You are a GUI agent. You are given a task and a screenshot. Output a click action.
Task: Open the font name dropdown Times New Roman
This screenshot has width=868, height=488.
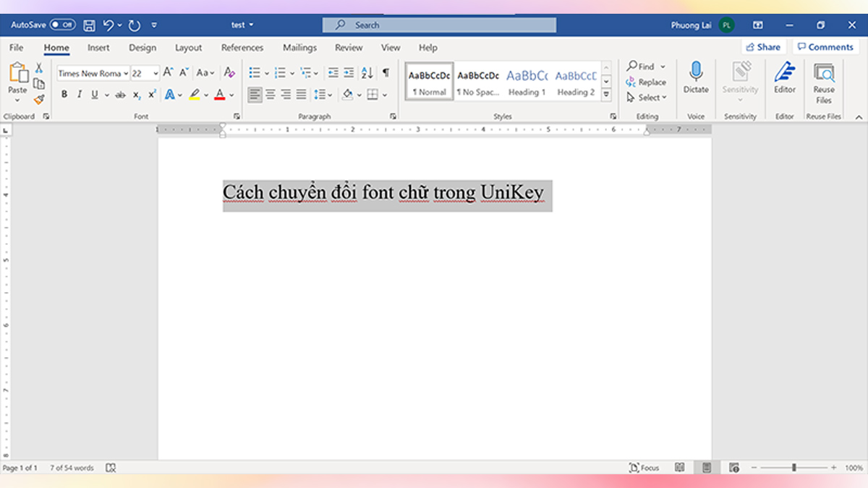126,74
